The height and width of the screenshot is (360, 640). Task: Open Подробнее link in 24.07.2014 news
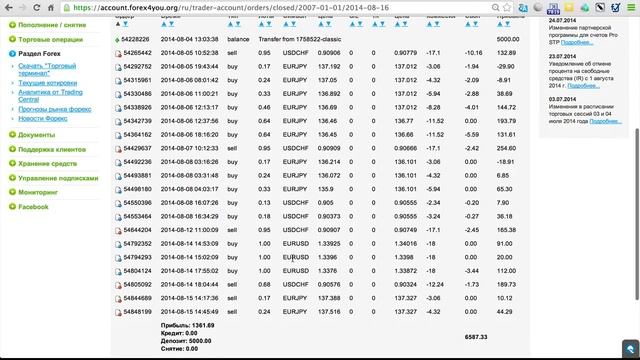click(x=577, y=42)
